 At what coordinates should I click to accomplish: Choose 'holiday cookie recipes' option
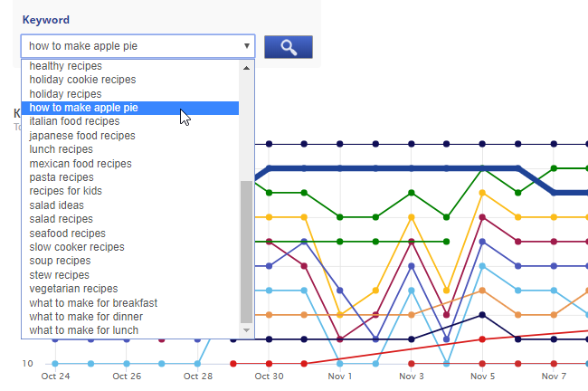click(x=82, y=80)
